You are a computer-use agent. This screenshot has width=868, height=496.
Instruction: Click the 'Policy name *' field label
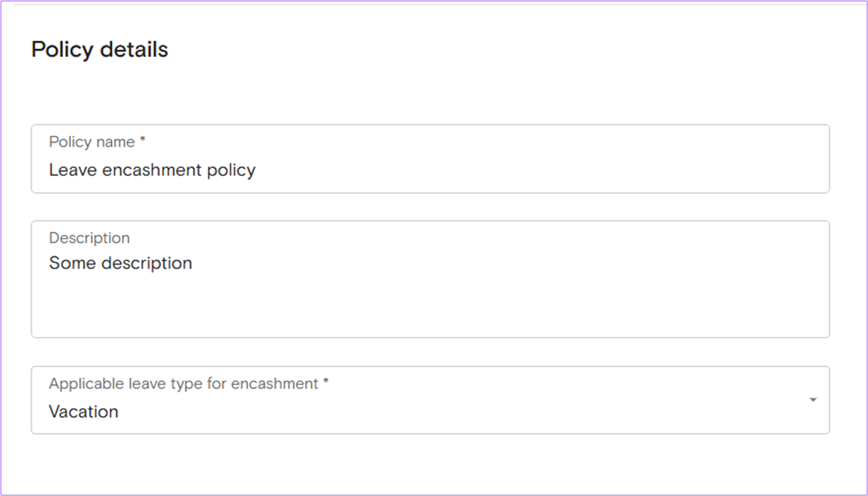point(97,142)
